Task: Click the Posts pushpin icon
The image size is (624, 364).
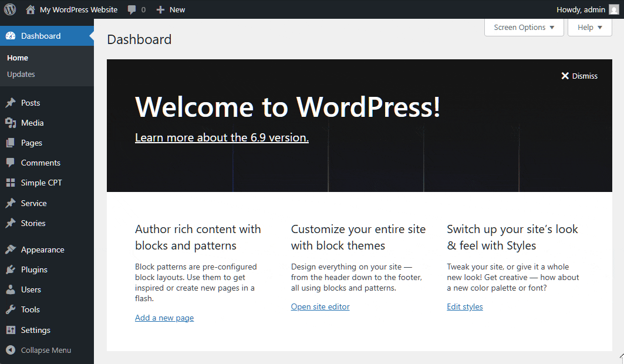Action: 11,103
